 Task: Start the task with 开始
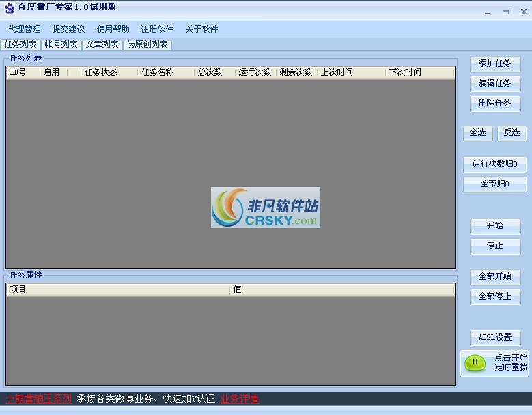coord(495,226)
